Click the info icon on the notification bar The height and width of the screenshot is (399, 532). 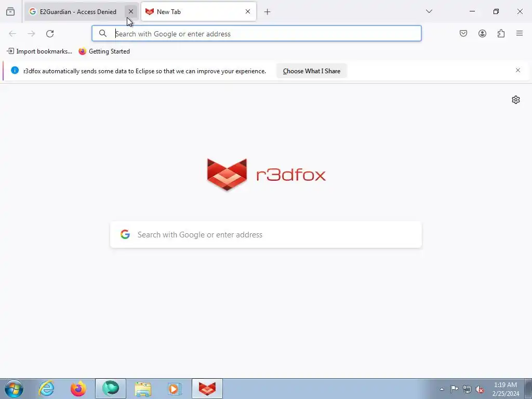15,70
